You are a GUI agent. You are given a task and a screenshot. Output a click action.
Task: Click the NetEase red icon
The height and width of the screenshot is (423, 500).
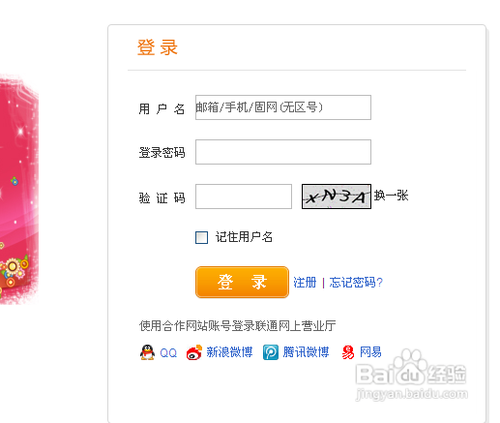[348, 352]
